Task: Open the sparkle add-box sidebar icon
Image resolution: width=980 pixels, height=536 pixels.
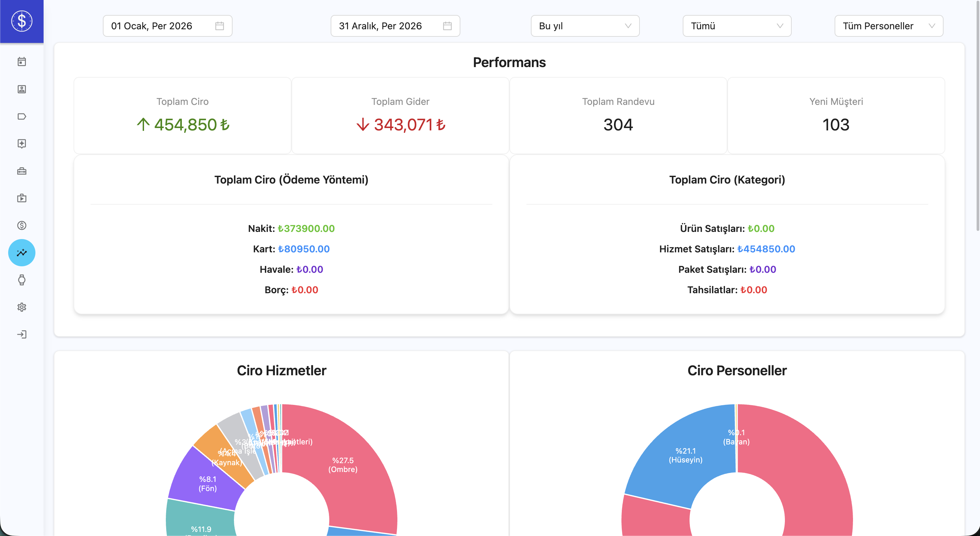Action: coord(22,143)
